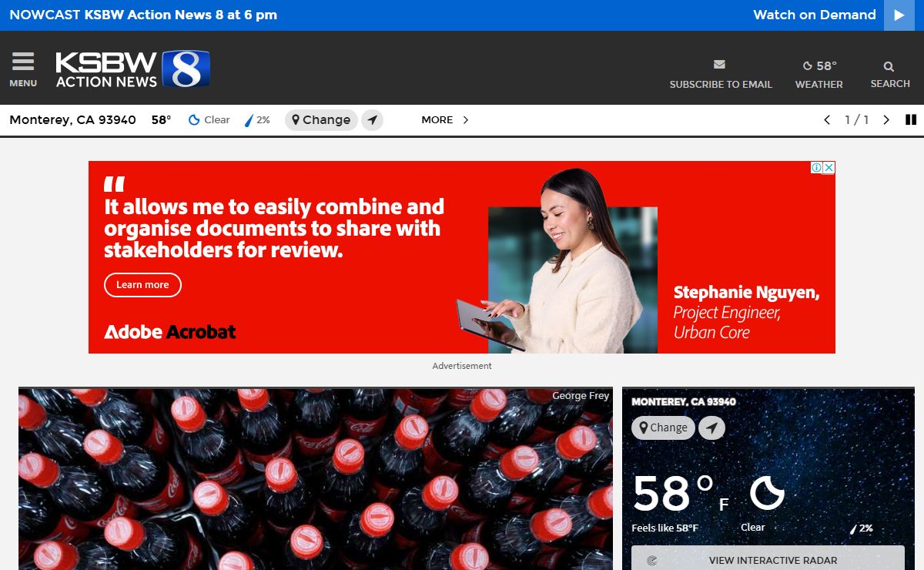The height and width of the screenshot is (570, 924).
Task: Click the Adobe Acrobat logo in ad
Action: [170, 332]
